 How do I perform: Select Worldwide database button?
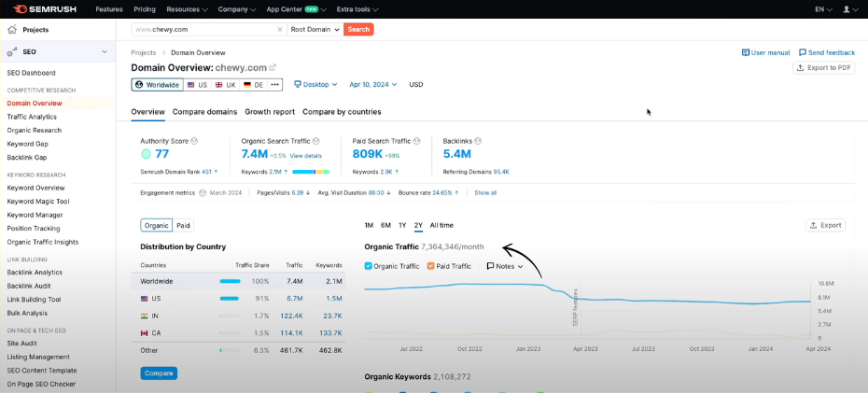(x=157, y=85)
